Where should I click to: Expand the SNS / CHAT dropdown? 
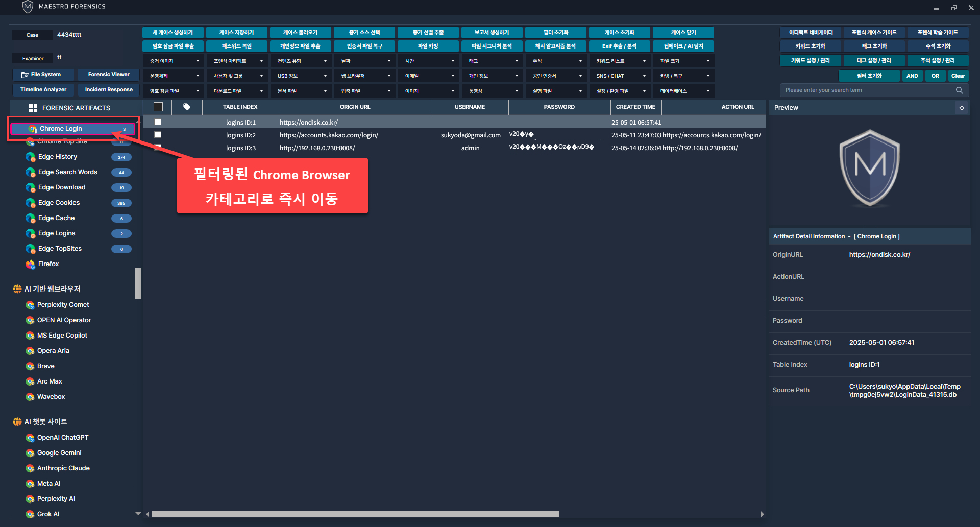(x=621, y=76)
